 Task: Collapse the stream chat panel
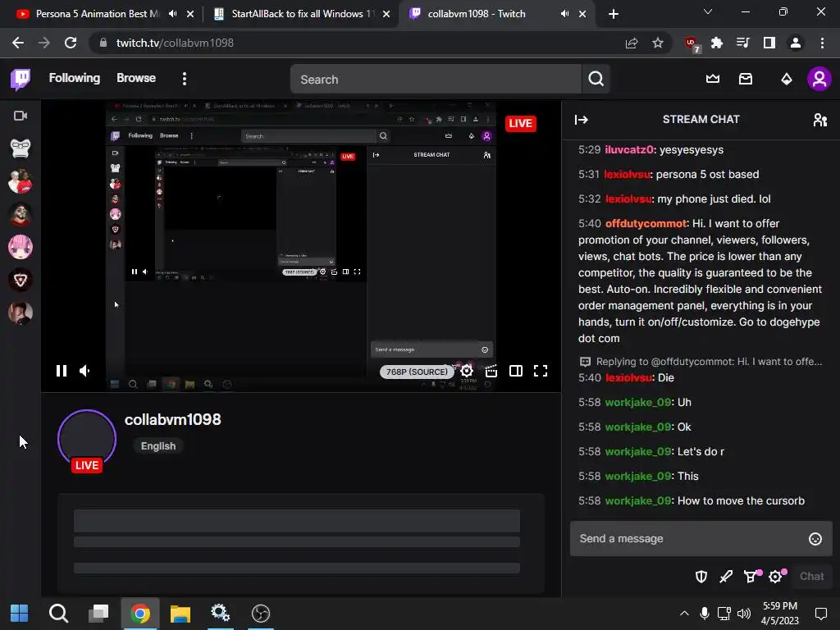tap(582, 120)
